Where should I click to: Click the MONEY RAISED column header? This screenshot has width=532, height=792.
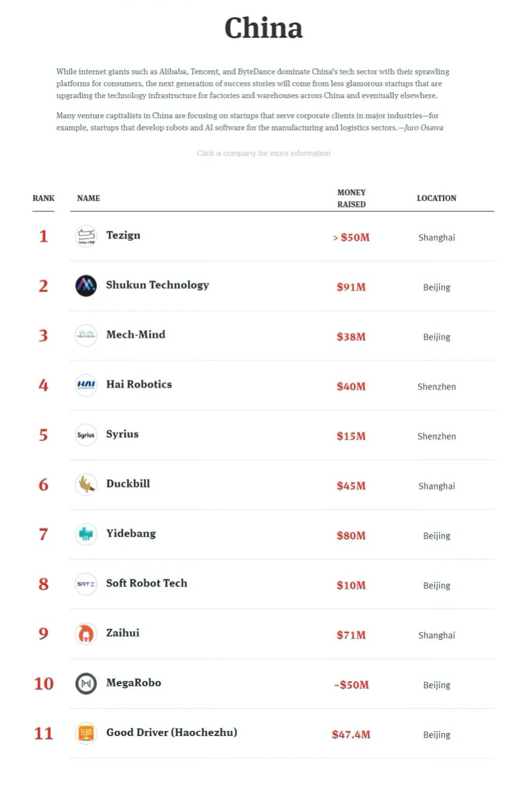351,198
